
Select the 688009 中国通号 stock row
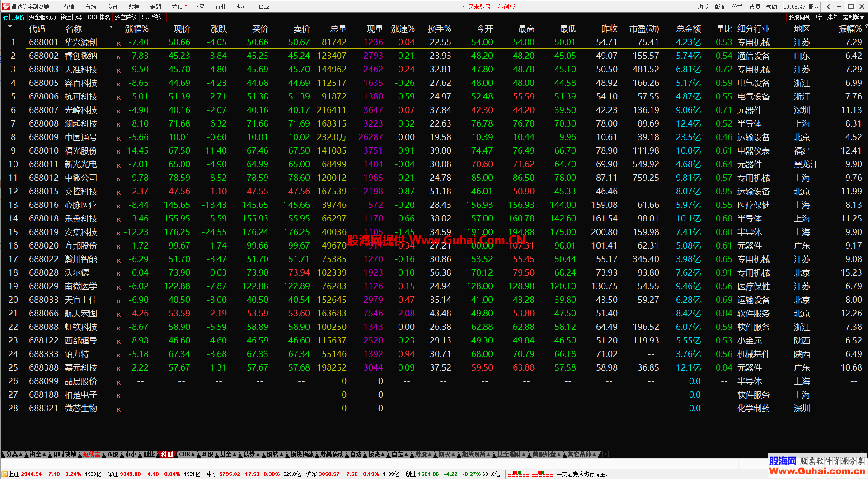pyautogui.click(x=434, y=137)
